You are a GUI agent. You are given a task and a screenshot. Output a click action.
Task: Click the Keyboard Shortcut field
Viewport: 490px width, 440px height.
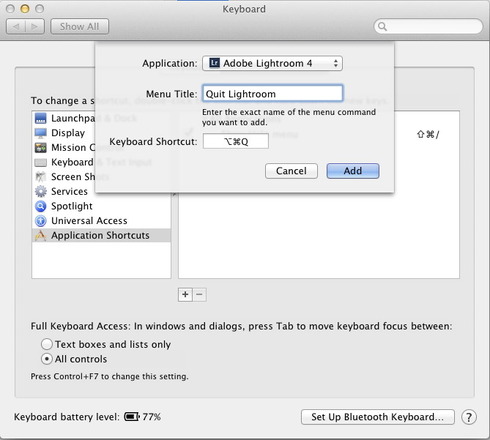coord(236,141)
